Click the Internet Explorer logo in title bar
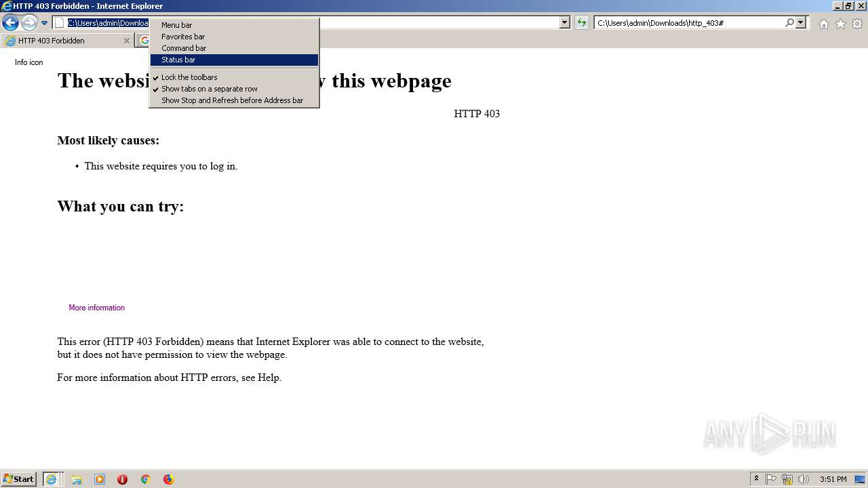This screenshot has height=488, width=868. [7, 6]
